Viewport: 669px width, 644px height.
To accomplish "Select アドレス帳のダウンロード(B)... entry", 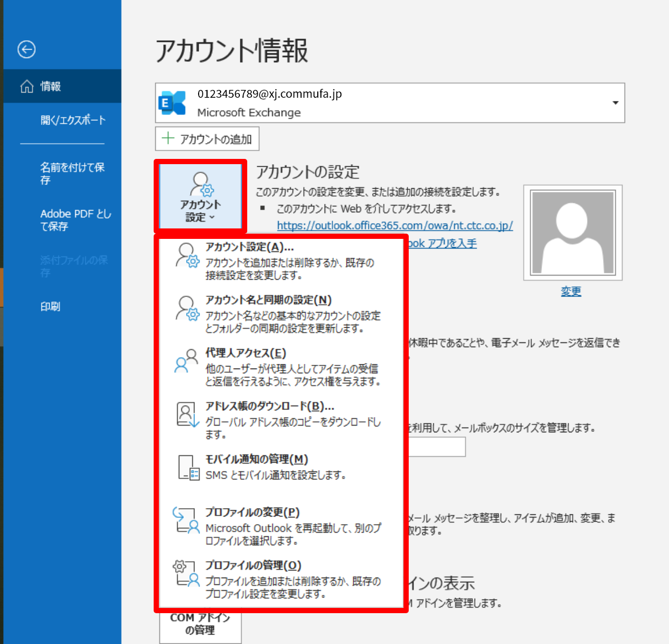I will pyautogui.click(x=281, y=420).
